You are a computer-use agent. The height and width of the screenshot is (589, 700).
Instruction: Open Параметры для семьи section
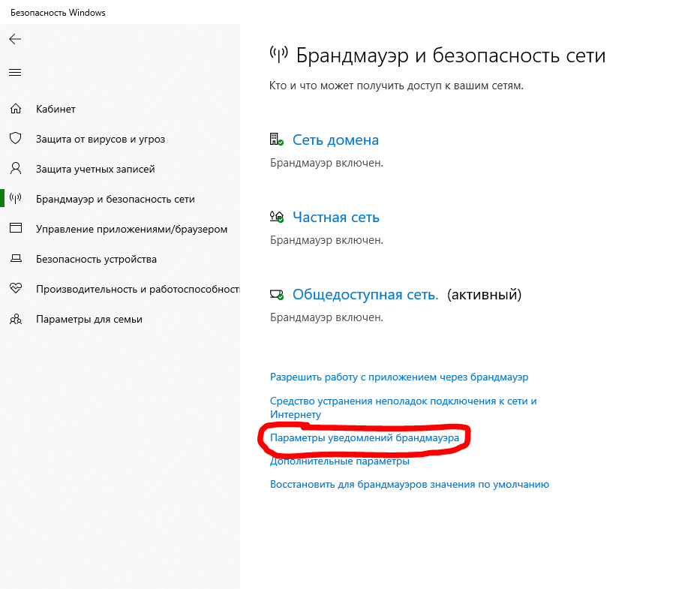pyautogui.click(x=89, y=320)
